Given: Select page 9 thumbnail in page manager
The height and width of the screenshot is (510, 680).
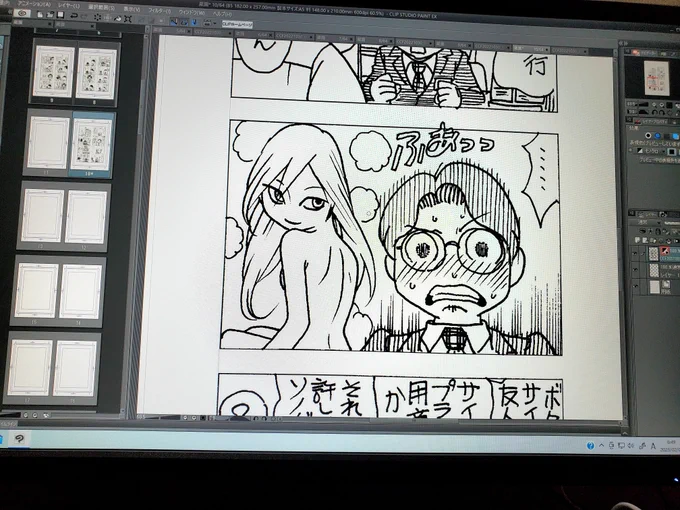Looking at the screenshot, I should 53,72.
